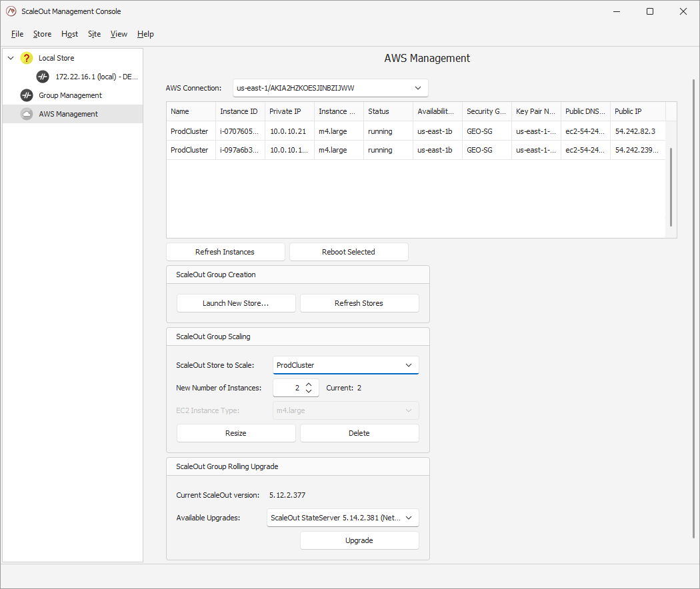Click private IP 10.0.10.21 cell

pos(289,131)
